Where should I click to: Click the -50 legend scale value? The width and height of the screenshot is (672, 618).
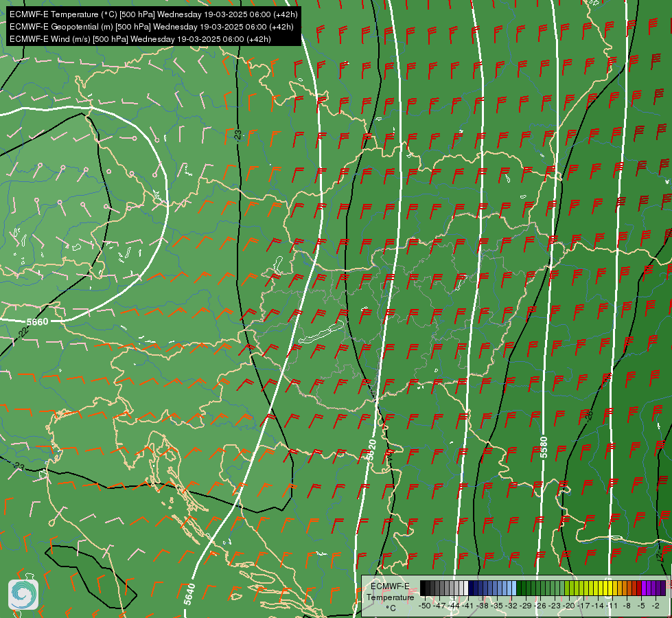coord(425,606)
